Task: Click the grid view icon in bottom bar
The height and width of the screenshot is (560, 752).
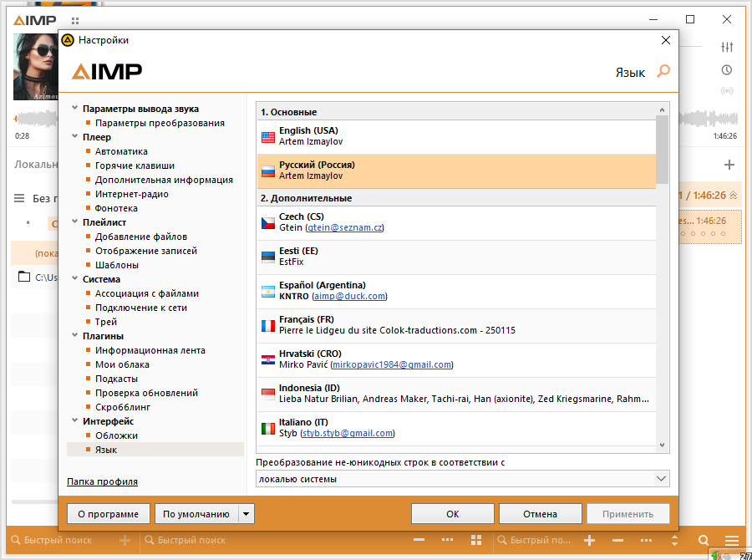Action: point(476,541)
